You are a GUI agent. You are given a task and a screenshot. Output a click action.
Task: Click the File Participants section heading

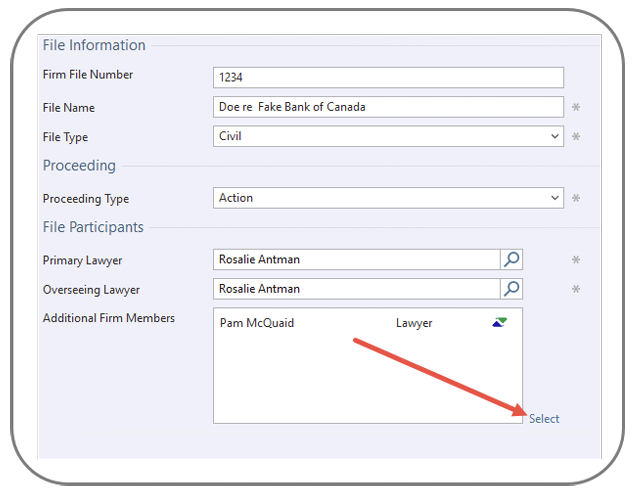pos(93,227)
